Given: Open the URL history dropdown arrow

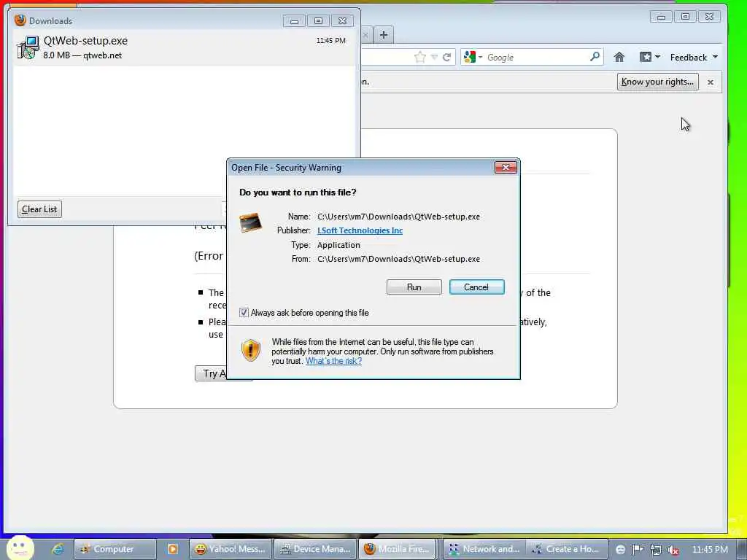Looking at the screenshot, I should coord(434,58).
